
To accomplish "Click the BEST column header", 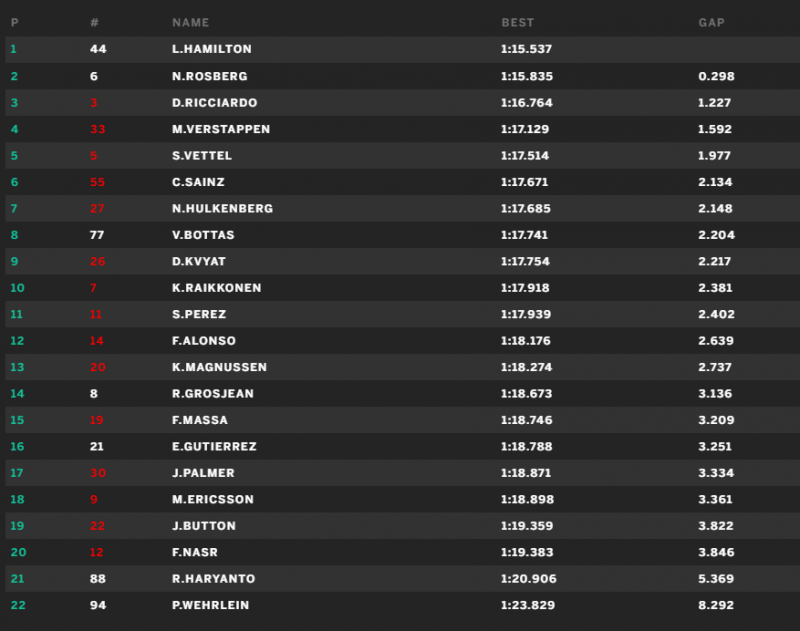I will [517, 22].
